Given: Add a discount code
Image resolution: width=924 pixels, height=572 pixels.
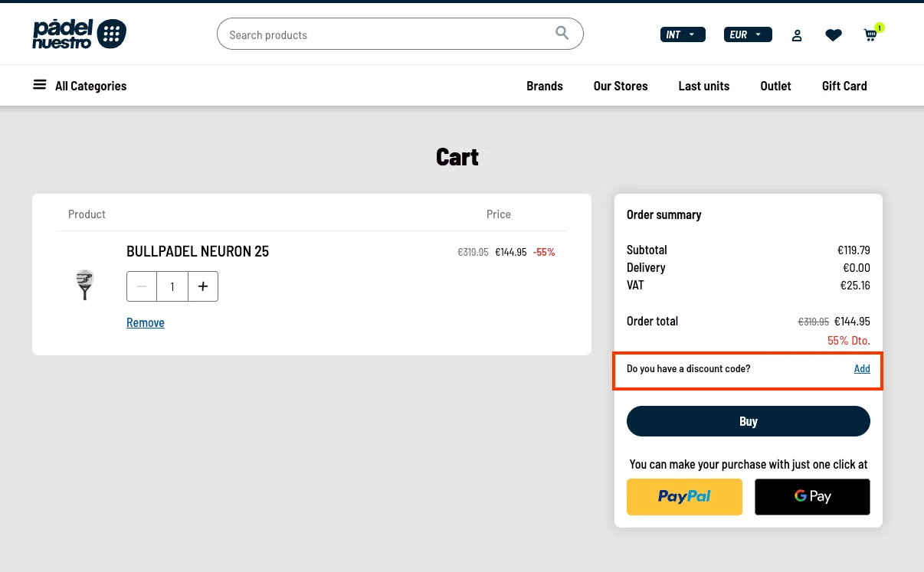Looking at the screenshot, I should (862, 368).
